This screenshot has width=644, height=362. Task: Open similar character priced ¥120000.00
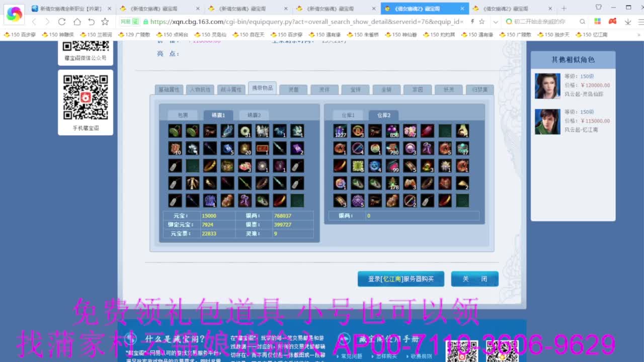pyautogui.click(x=547, y=86)
